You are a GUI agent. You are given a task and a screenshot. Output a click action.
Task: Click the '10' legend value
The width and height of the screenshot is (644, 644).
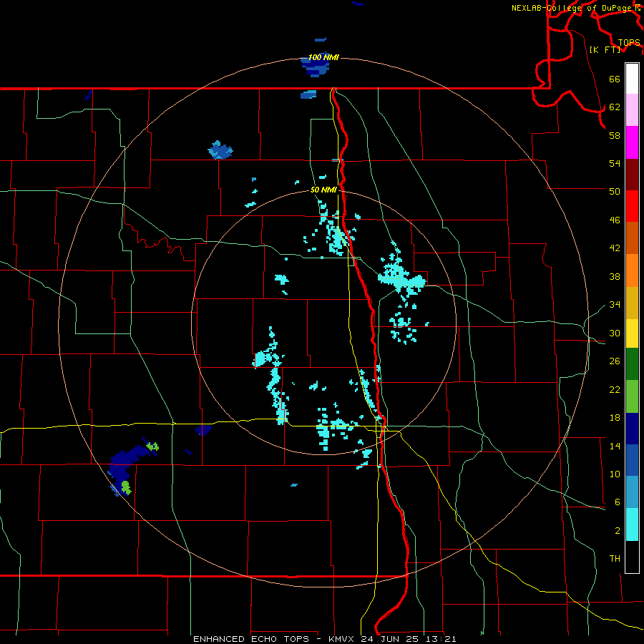(x=615, y=474)
